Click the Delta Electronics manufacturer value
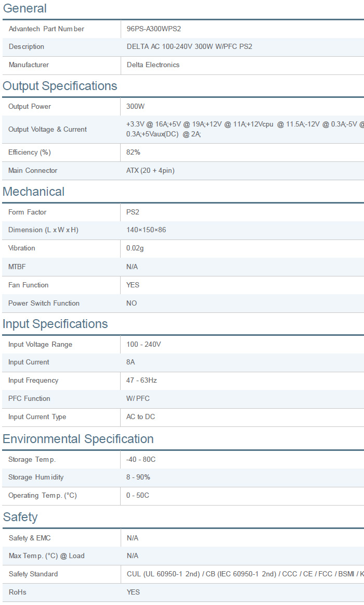This screenshot has height=605, width=364. click(x=153, y=65)
